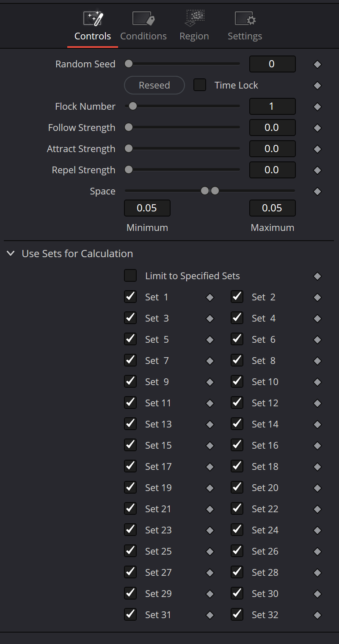This screenshot has width=339, height=644.
Task: Toggle keyframe diamond for Set 10
Action: (x=317, y=382)
